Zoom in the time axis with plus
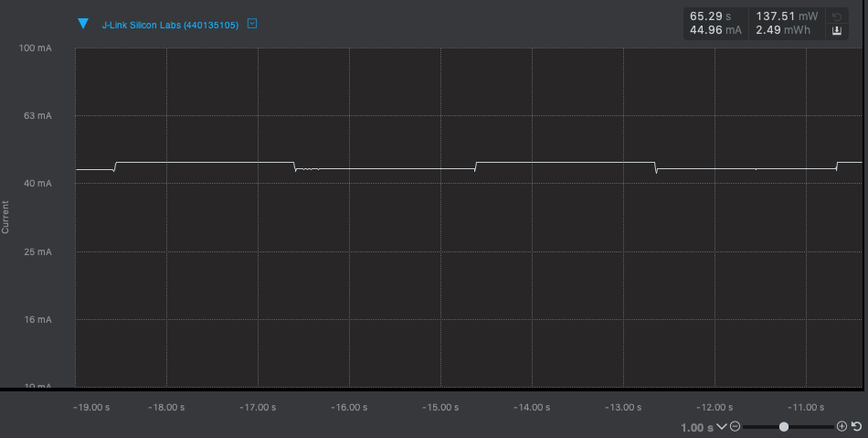The image size is (868, 438). [842, 427]
